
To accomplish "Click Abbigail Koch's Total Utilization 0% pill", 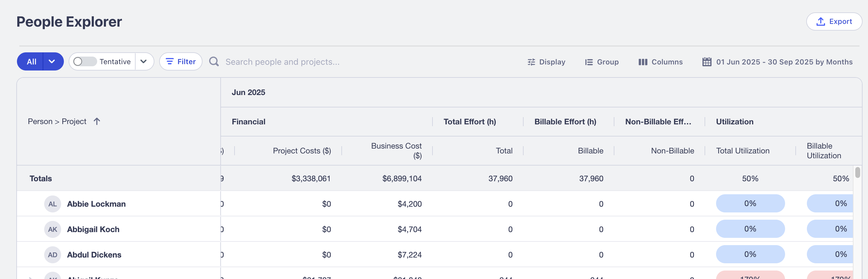I will (x=750, y=229).
